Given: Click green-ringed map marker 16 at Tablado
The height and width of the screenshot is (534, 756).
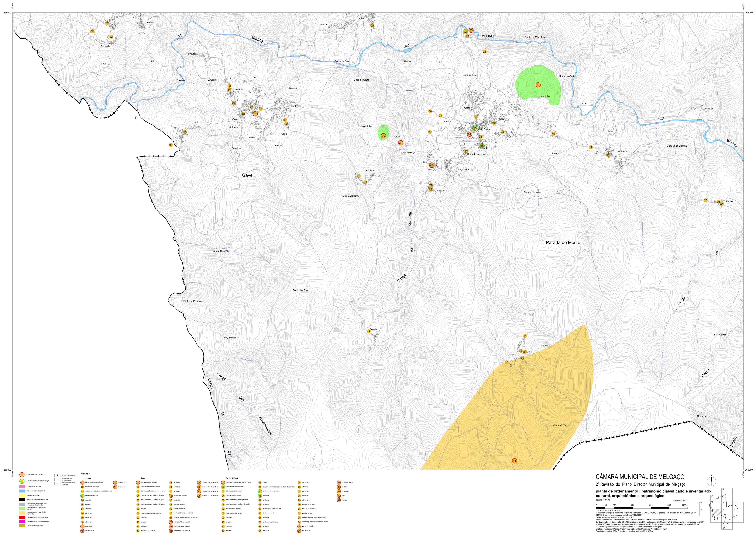Looking at the screenshot, I should pyautogui.click(x=482, y=146).
